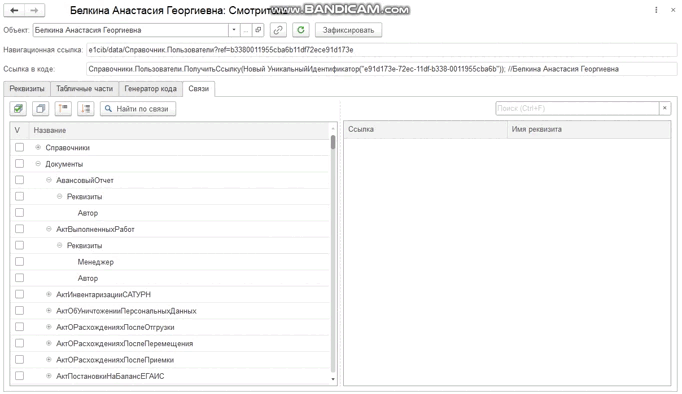Select the АктОРасхожденияхПослеОтгрузки row

click(x=170, y=327)
